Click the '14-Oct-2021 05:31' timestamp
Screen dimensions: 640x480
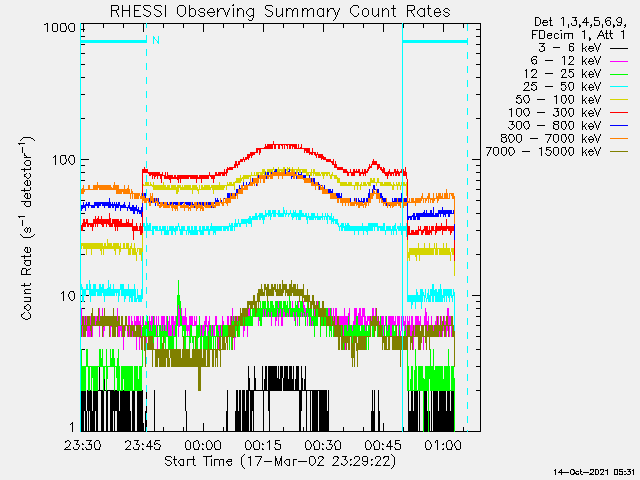click(x=594, y=472)
